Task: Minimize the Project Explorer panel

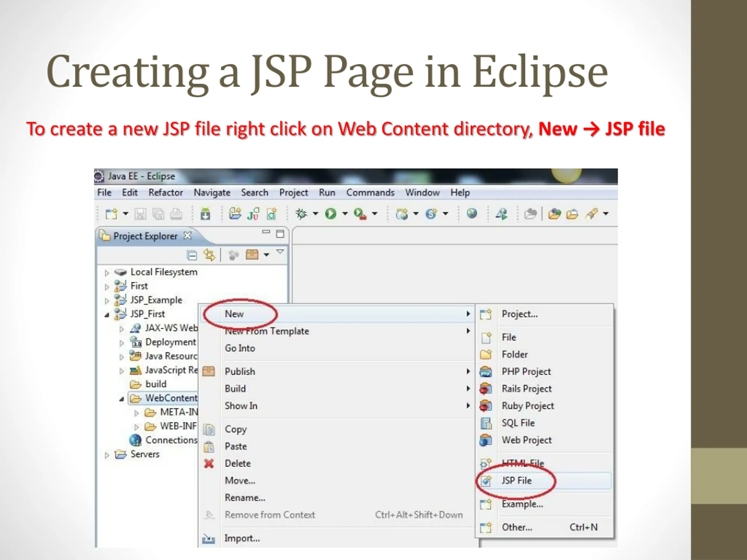Action: (266, 232)
